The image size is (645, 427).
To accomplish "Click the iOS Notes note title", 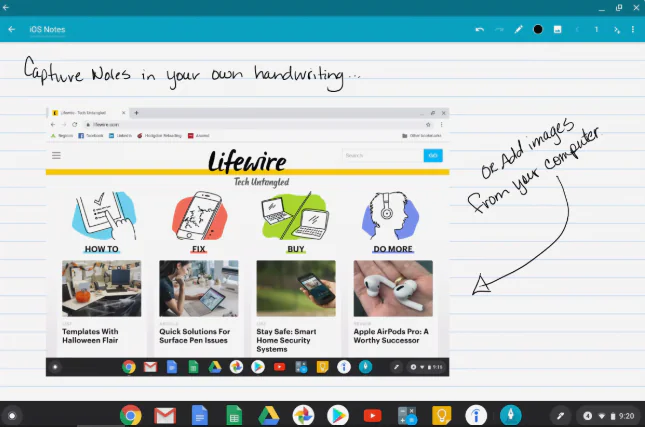I will click(x=47, y=30).
